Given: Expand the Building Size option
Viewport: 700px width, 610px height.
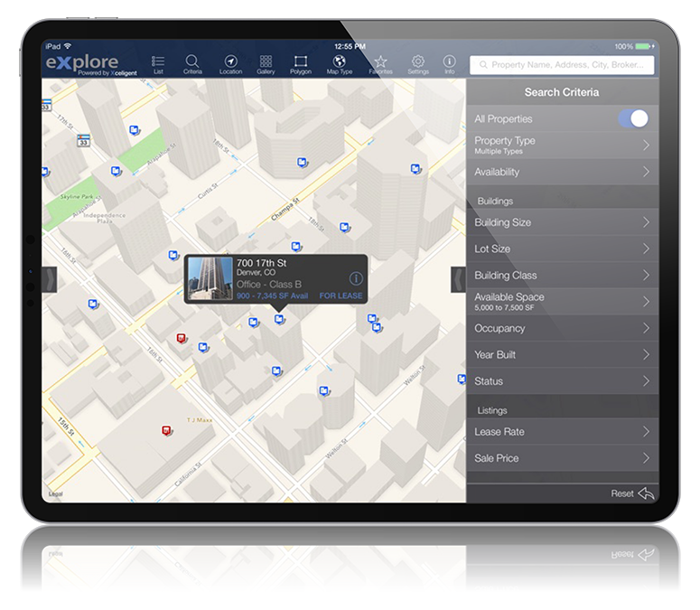Looking at the screenshot, I should pyautogui.click(x=561, y=222).
